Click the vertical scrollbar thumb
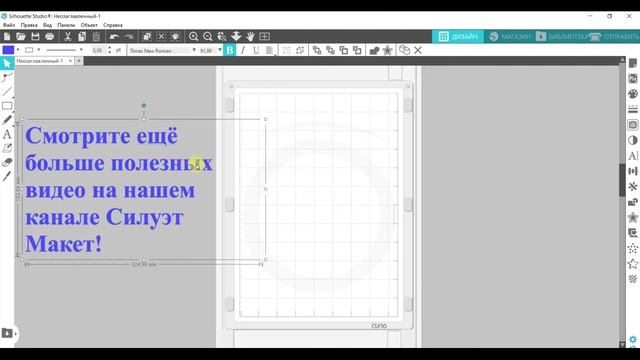Viewport: 640px width, 360px height. [x=622, y=180]
